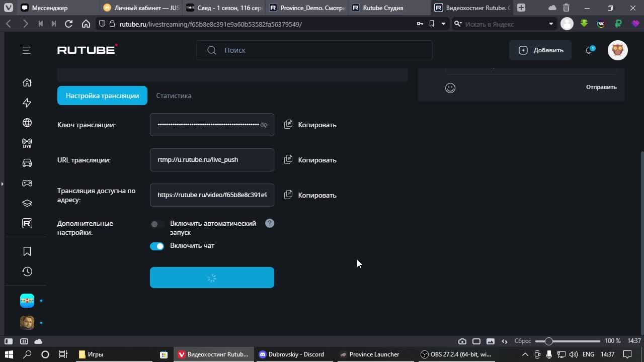Go to the browser home page

(x=86, y=24)
